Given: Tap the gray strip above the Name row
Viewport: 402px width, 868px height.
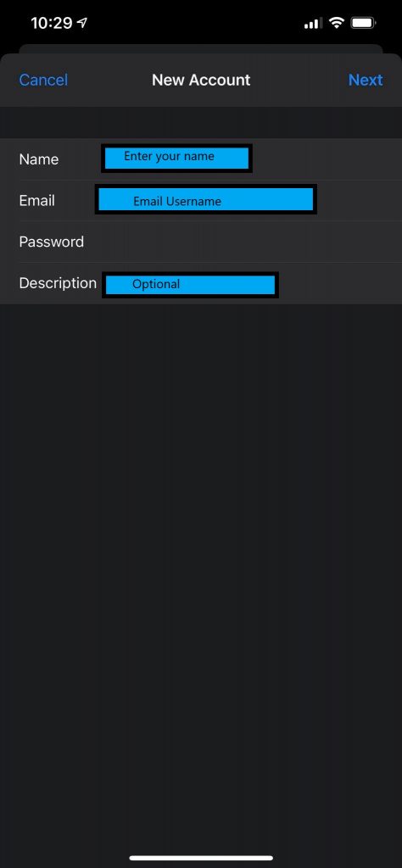Looking at the screenshot, I should point(201,122).
